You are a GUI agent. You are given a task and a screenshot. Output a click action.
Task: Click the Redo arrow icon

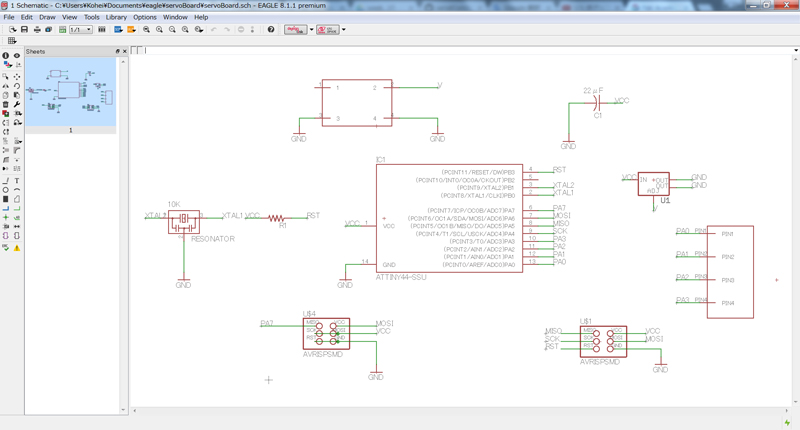pos(227,30)
